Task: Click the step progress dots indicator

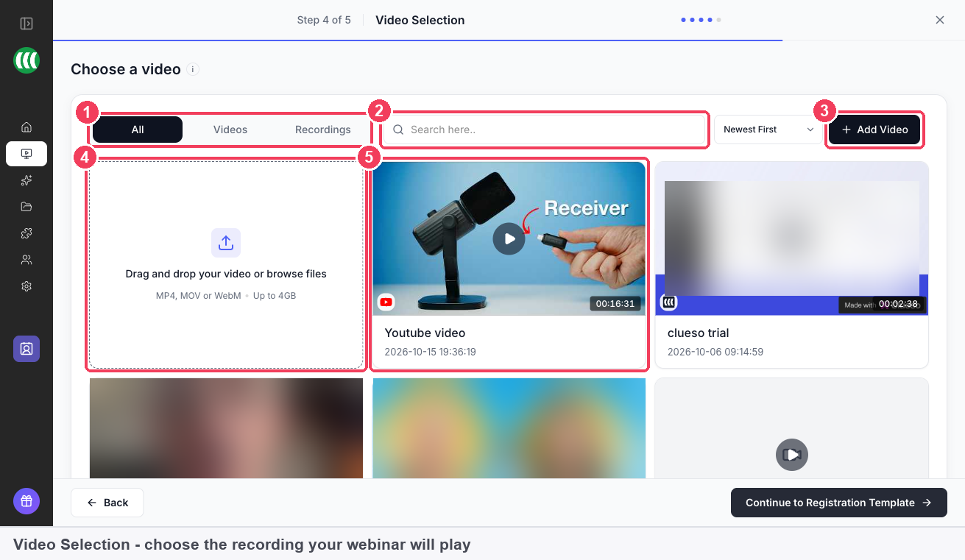Action: pyautogui.click(x=701, y=20)
